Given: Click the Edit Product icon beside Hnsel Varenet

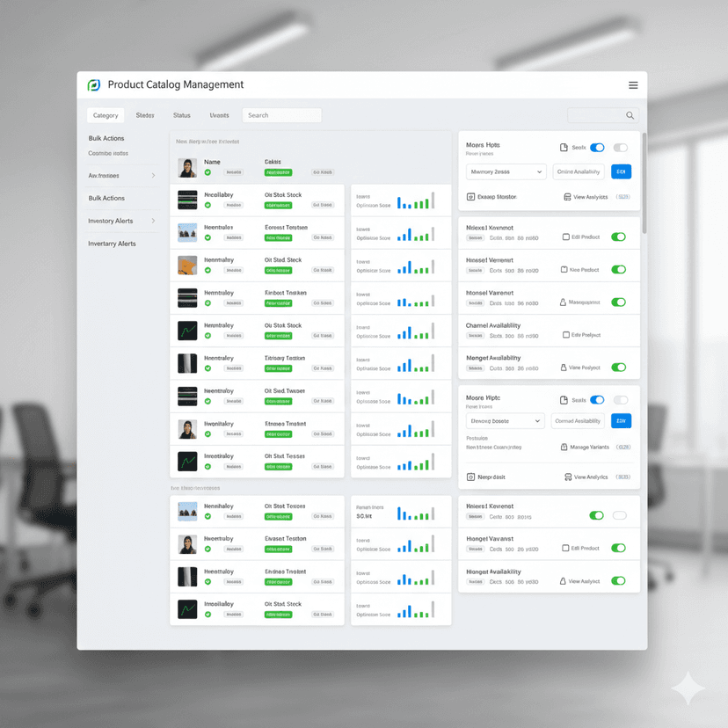Looking at the screenshot, I should pyautogui.click(x=566, y=270).
